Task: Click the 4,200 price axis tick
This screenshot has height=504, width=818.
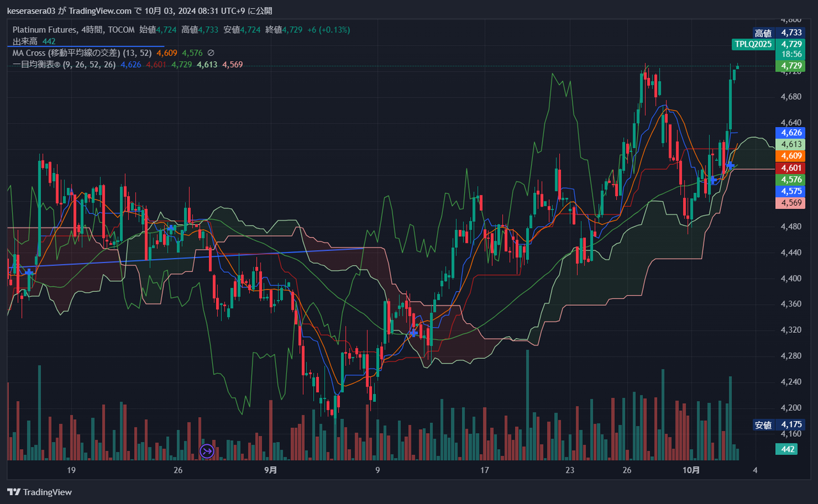Action: (x=791, y=408)
